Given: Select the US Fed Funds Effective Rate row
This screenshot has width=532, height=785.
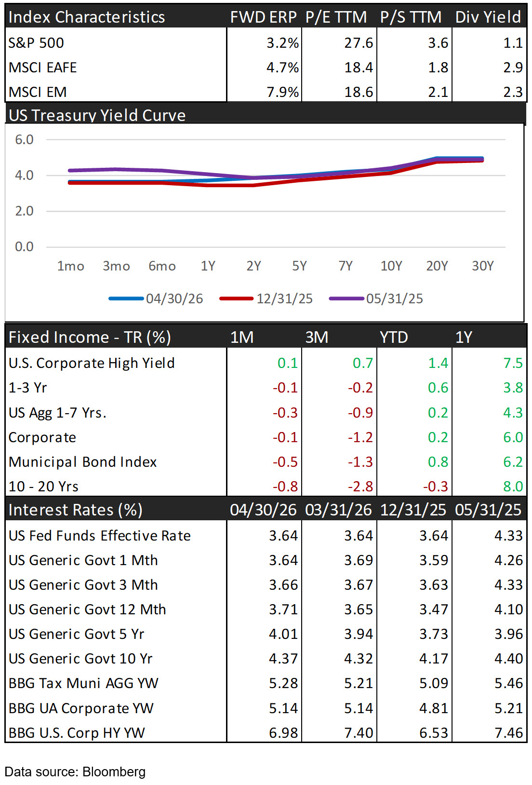Looking at the screenshot, I should (x=266, y=536).
